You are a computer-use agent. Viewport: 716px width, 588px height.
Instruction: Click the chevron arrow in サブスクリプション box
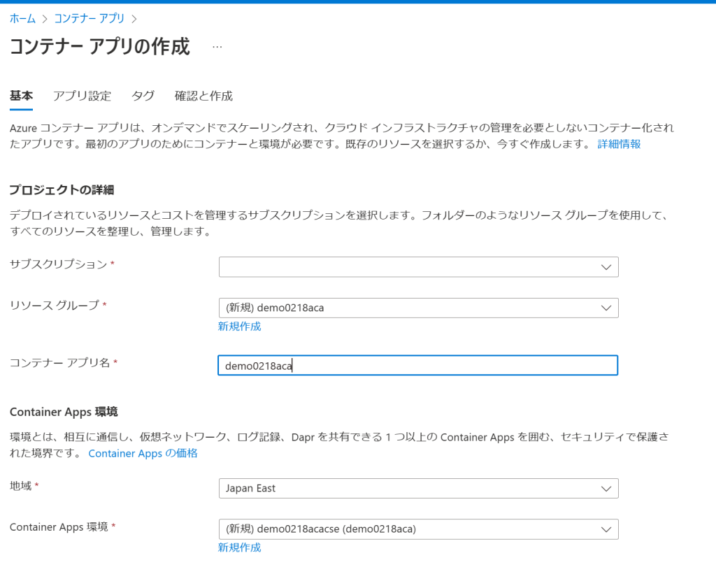tap(606, 267)
